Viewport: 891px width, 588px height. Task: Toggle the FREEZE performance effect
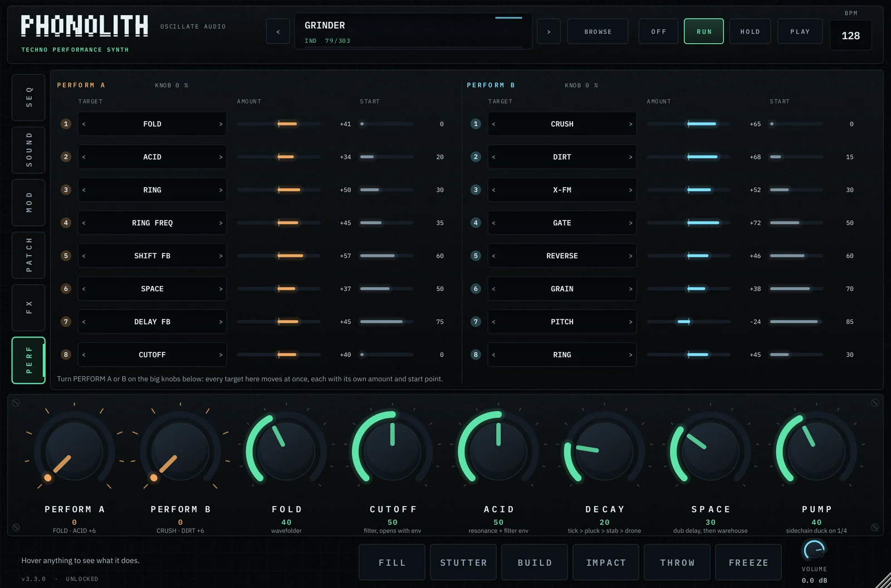[x=748, y=562]
